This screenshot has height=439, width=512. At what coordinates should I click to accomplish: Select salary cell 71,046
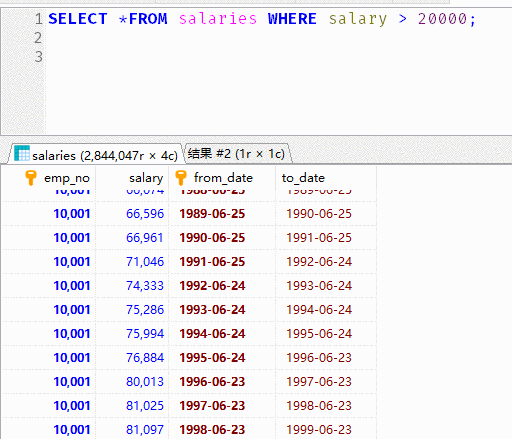(x=132, y=262)
